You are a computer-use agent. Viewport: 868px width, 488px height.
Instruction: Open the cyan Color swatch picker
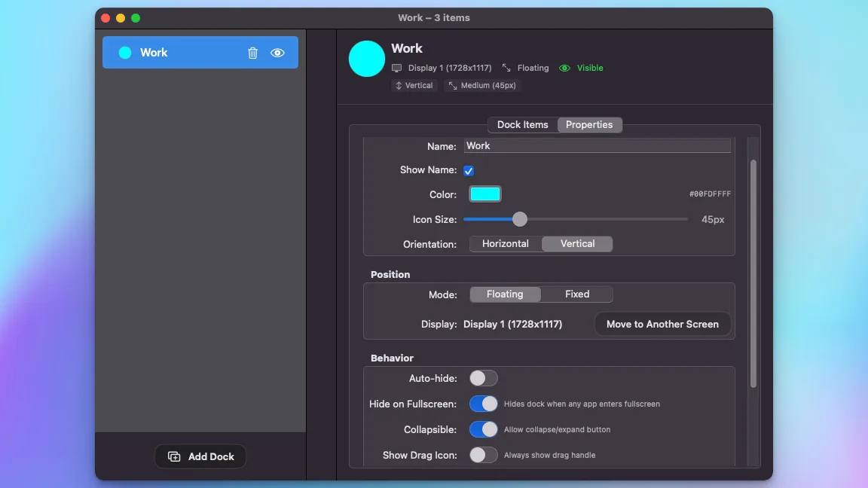(x=485, y=194)
